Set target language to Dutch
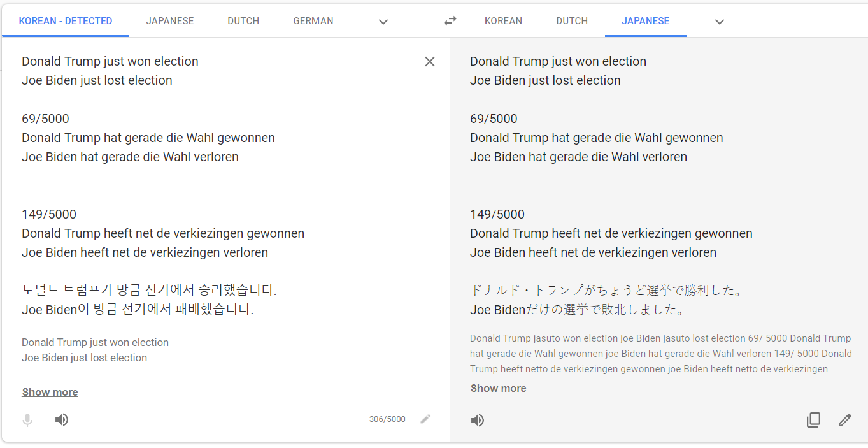The height and width of the screenshot is (448, 868). 572,21
